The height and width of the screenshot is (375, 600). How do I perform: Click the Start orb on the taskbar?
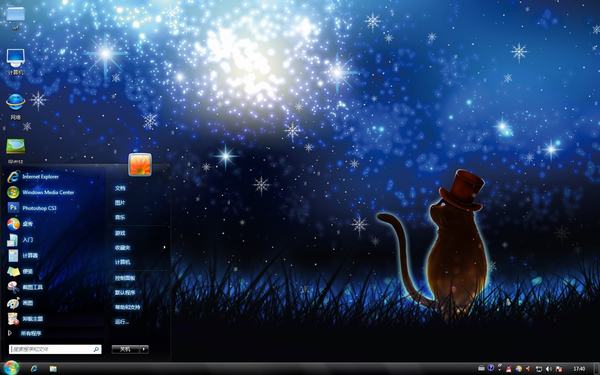(11, 368)
